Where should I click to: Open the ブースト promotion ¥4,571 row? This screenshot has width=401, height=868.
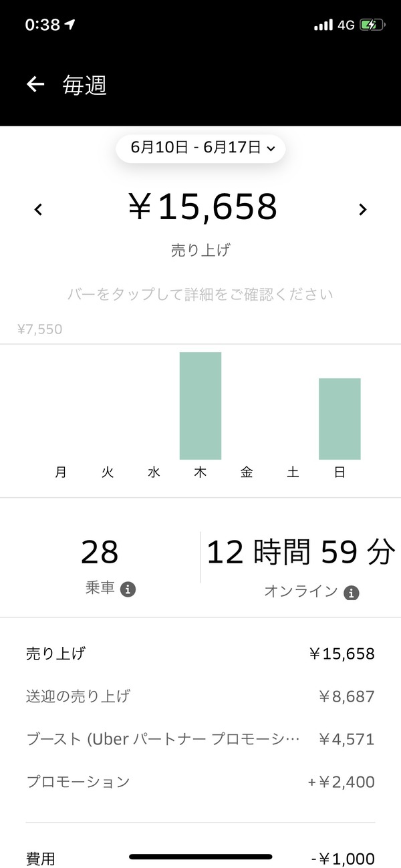(x=200, y=740)
